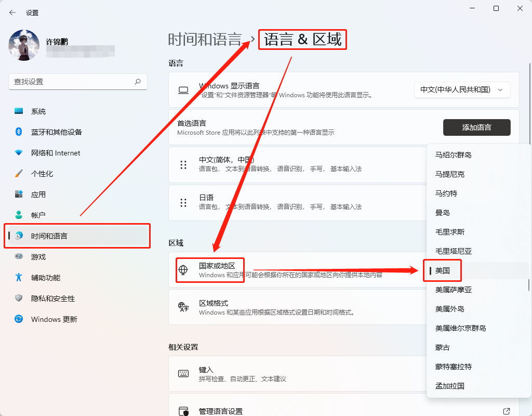Click the person icon for 帐户
Viewport: 532px width, 416px height.
click(19, 215)
